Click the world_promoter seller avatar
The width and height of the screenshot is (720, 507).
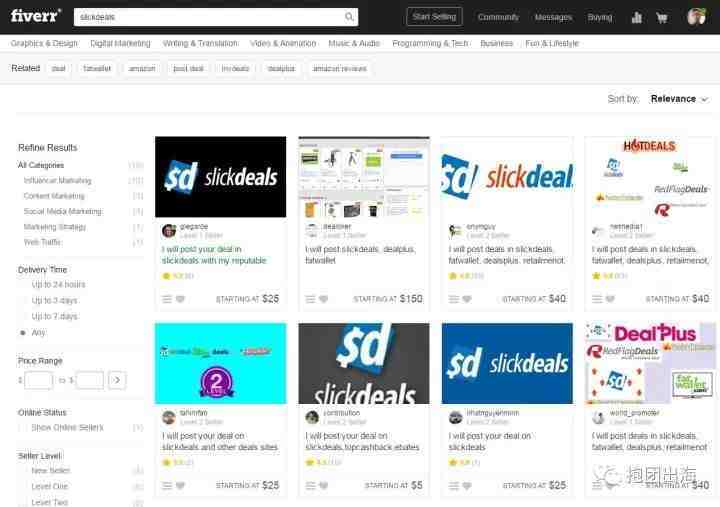point(599,417)
